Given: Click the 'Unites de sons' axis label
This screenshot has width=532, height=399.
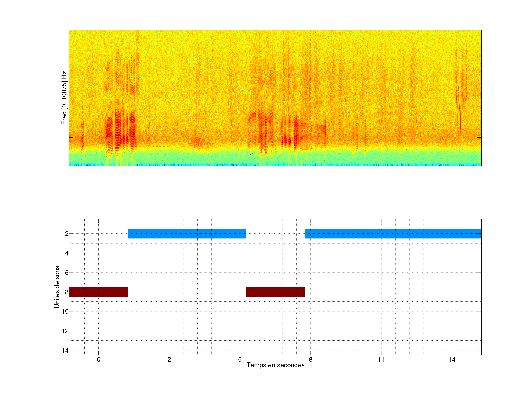Looking at the screenshot, I should point(57,287).
